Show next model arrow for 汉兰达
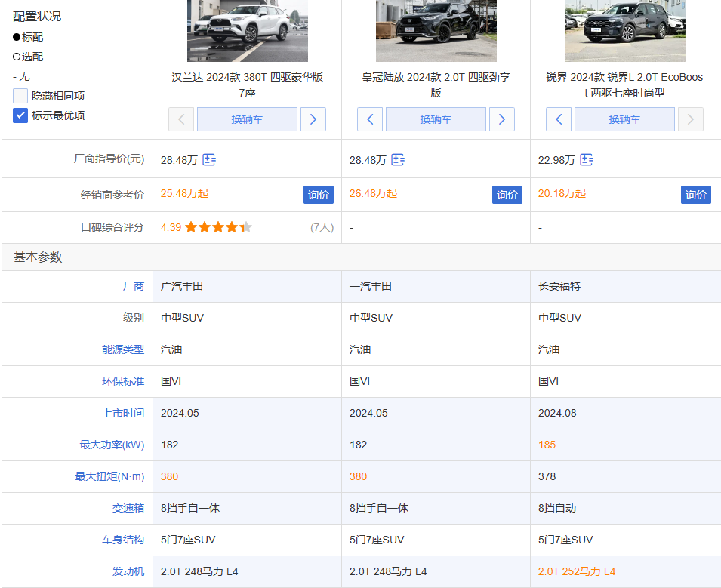This screenshot has width=721, height=588. click(x=313, y=119)
